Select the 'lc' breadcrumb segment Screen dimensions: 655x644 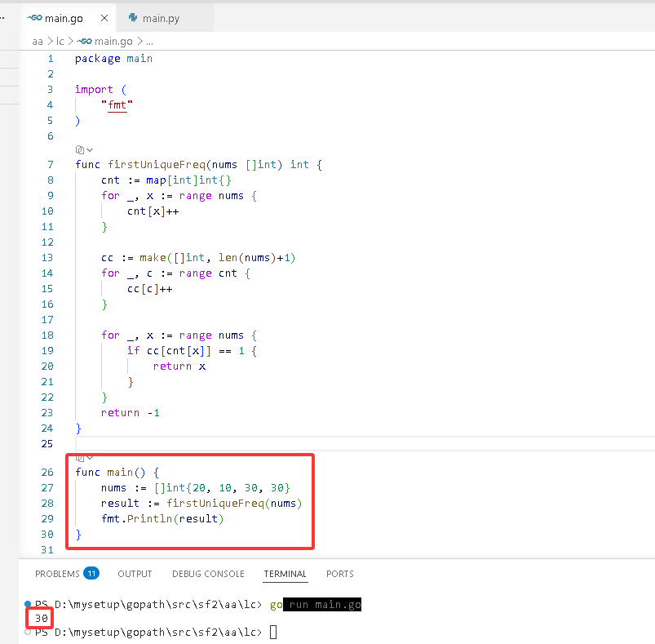(60, 42)
